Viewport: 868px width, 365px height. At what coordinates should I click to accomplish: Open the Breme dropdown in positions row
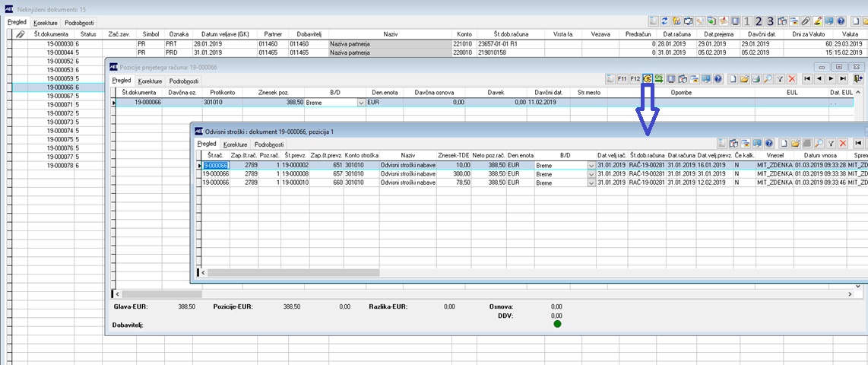click(x=362, y=103)
